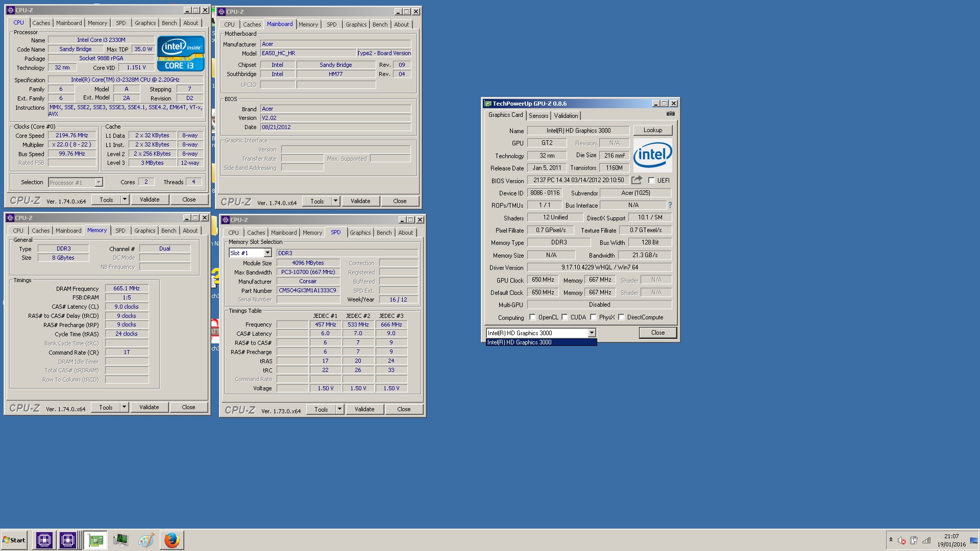The height and width of the screenshot is (551, 980).
Task: Click the DRAM Frequency value 665.1 MHz
Action: tap(127, 288)
